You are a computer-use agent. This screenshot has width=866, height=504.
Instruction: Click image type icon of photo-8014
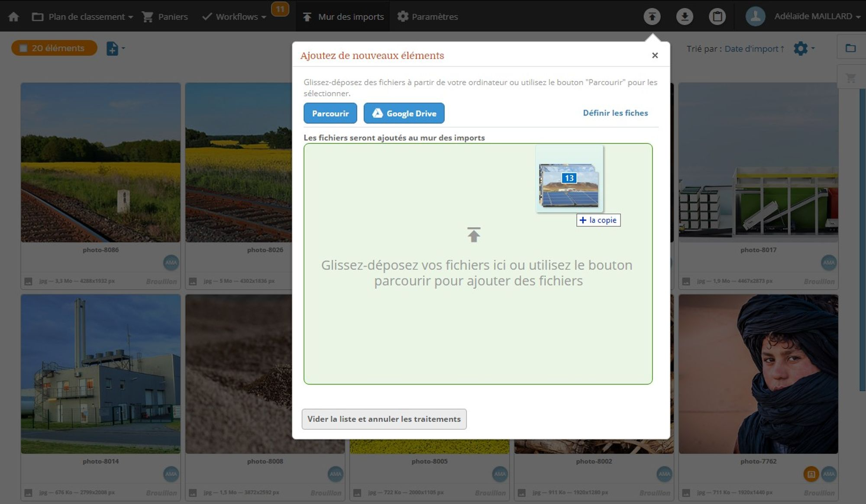(29, 493)
